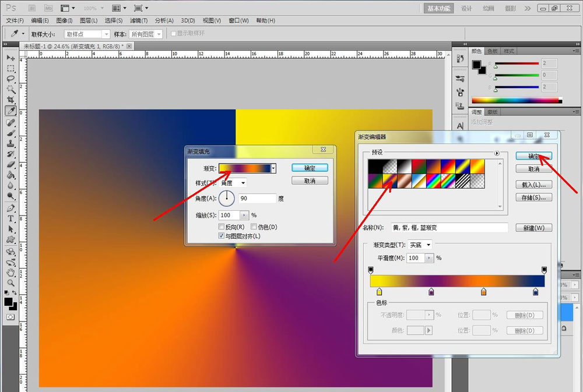Select the 3D Rotate tool

10,252
